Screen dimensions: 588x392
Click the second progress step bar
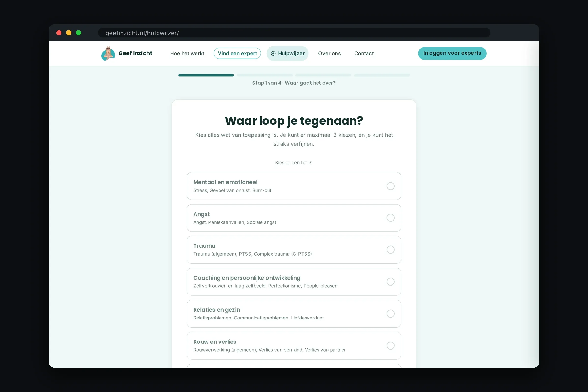[265, 75]
